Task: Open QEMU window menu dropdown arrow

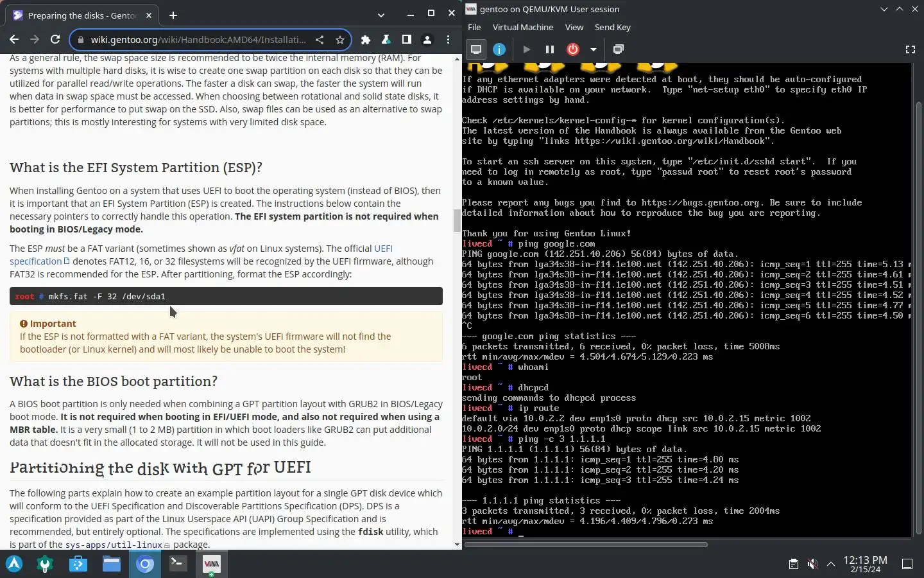Action: (x=884, y=9)
